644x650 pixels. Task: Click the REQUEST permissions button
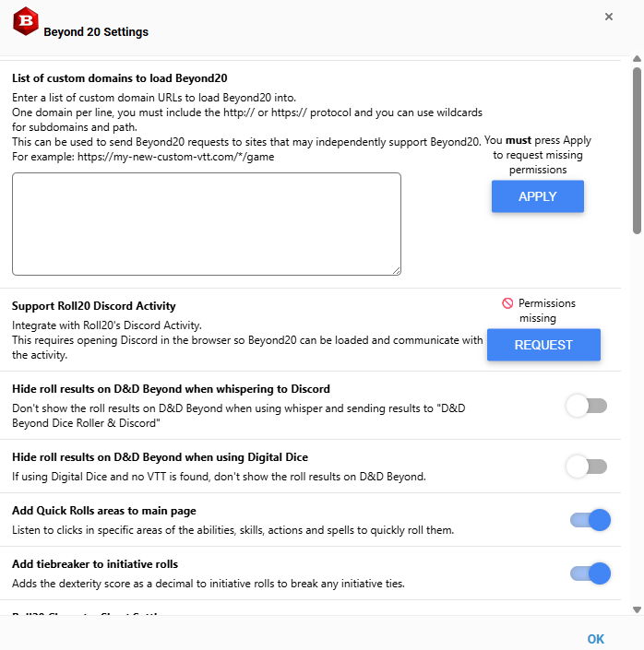coord(543,345)
